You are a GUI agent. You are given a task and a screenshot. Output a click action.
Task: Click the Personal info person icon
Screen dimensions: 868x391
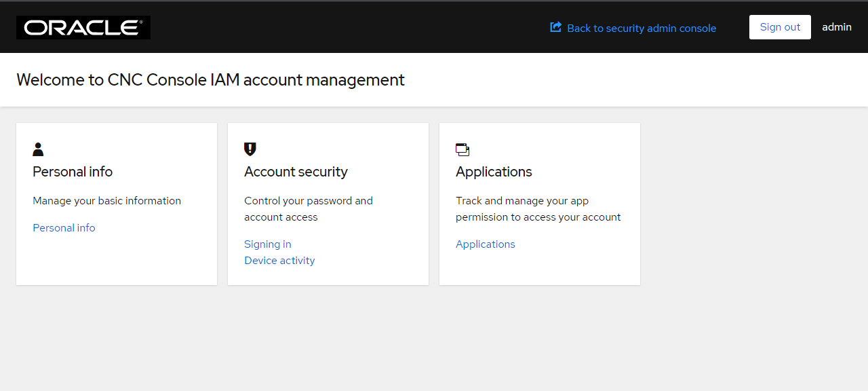coord(38,149)
